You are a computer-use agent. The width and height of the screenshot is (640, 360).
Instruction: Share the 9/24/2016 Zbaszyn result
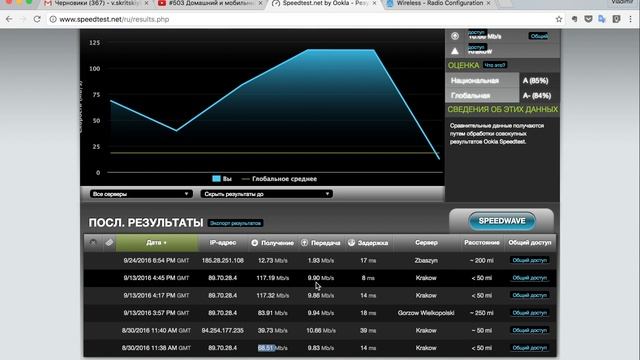click(529, 260)
